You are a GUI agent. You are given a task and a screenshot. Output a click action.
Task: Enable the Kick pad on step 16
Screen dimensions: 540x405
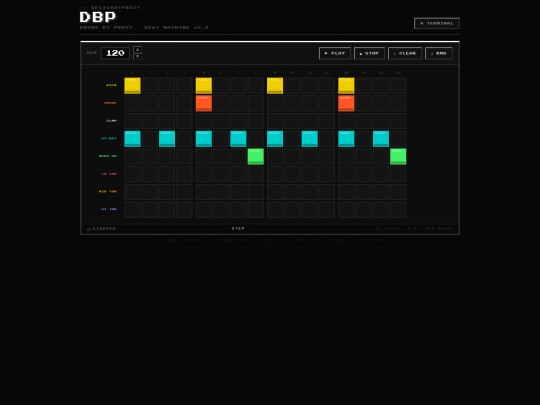(398, 86)
